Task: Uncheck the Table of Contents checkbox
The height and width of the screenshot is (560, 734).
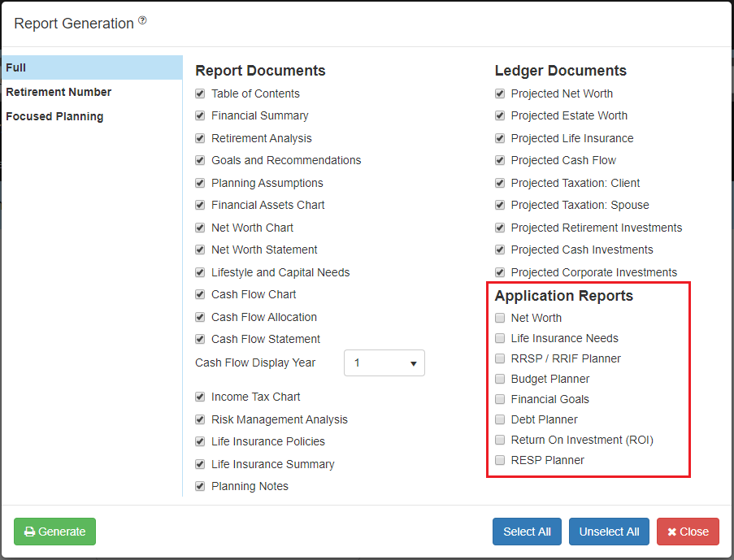Action: pyautogui.click(x=201, y=93)
